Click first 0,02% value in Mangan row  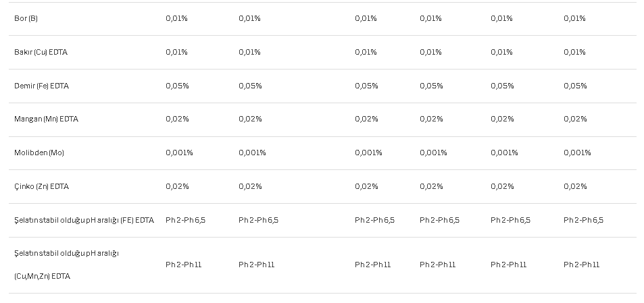(x=178, y=119)
